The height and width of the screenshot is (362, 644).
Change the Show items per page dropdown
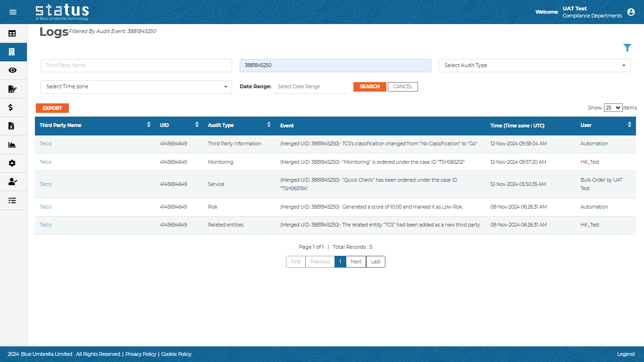coord(613,108)
